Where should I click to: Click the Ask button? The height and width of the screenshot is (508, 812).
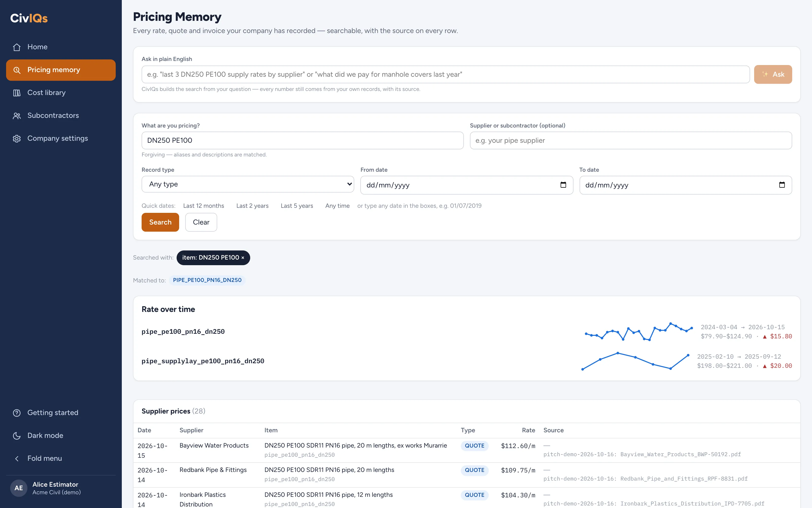[773, 74]
